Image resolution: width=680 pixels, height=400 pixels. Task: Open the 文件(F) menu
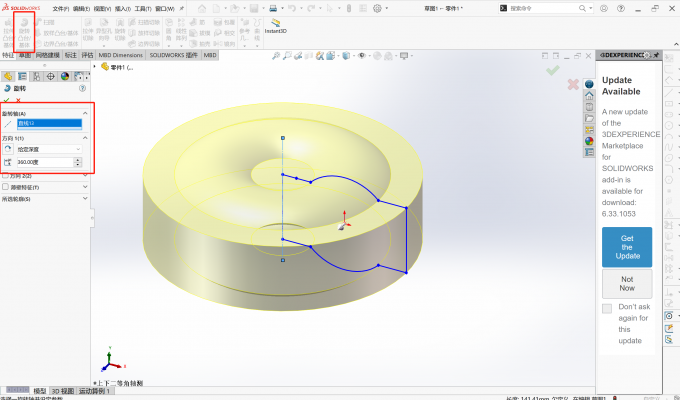pos(61,9)
